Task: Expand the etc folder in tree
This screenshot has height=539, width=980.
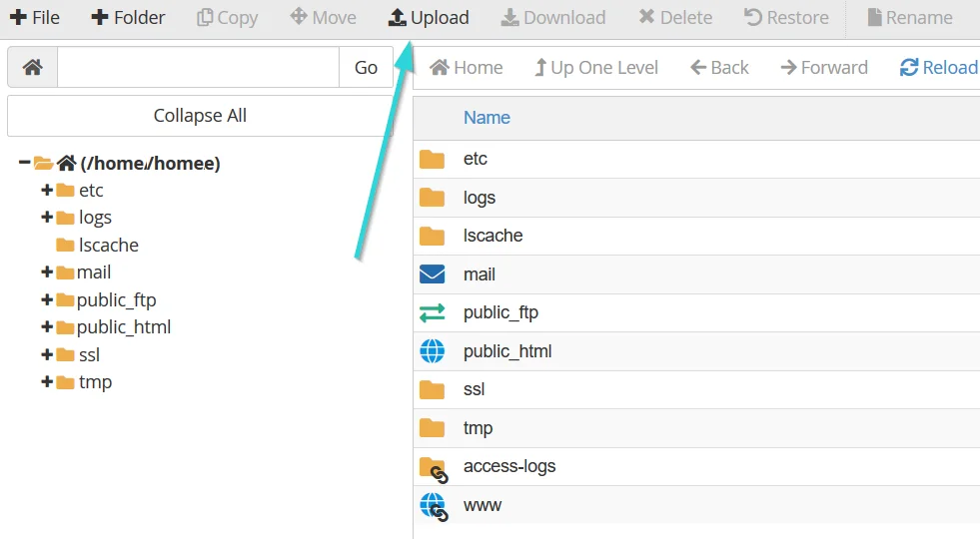Action: [x=47, y=191]
